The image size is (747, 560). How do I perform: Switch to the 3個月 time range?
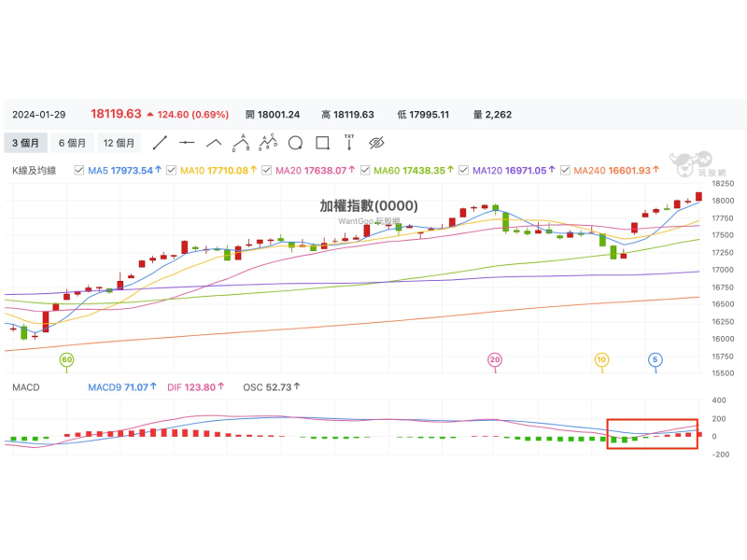25,143
